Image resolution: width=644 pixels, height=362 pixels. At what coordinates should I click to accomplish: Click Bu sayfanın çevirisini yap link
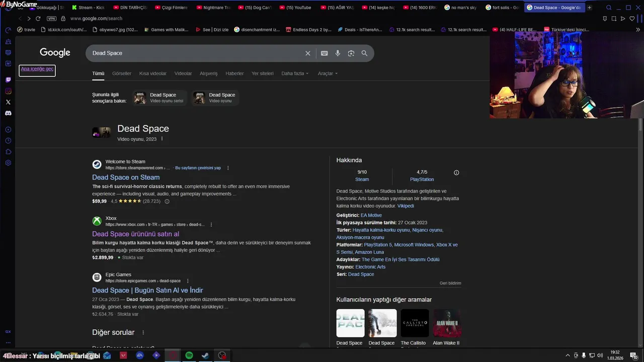(198, 168)
